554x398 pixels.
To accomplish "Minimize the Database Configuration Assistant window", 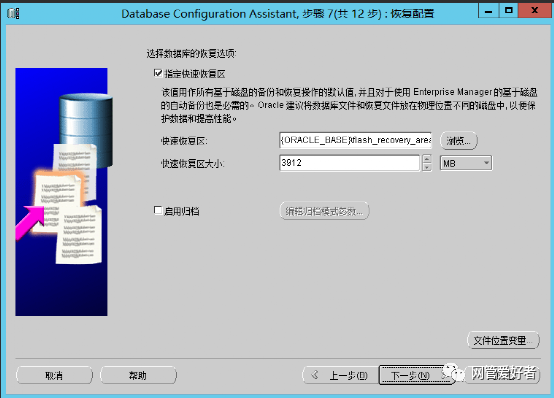I will point(489,11).
